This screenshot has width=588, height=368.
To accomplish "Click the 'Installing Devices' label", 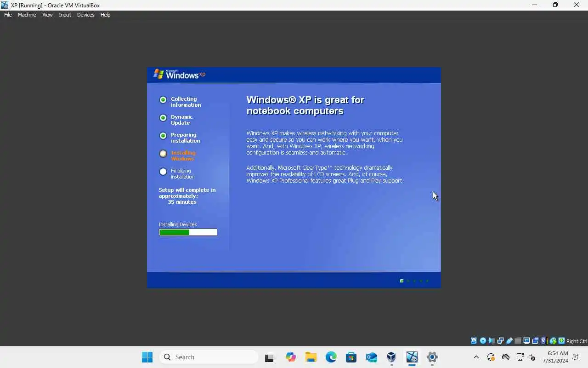I will [178, 224].
